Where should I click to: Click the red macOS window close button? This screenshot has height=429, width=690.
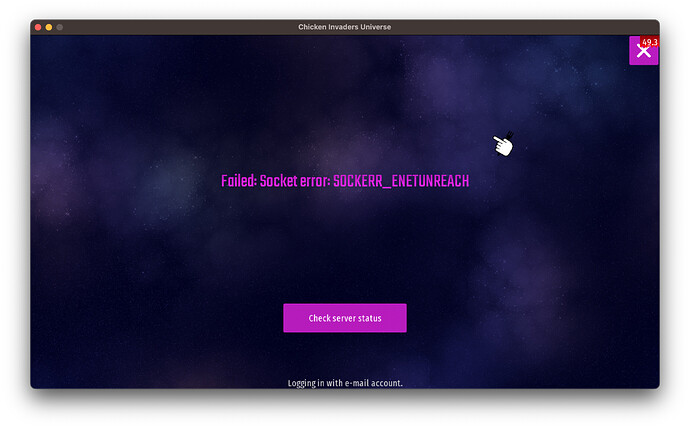38,27
